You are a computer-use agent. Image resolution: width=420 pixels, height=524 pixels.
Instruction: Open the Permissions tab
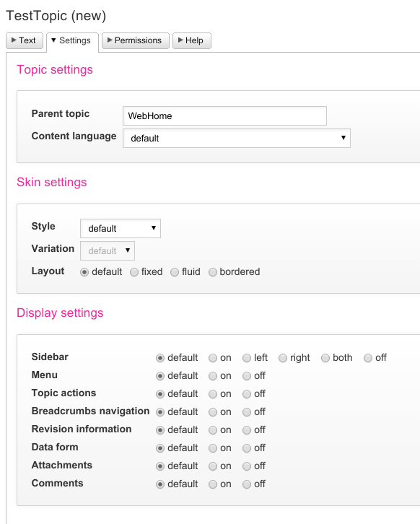tap(136, 40)
